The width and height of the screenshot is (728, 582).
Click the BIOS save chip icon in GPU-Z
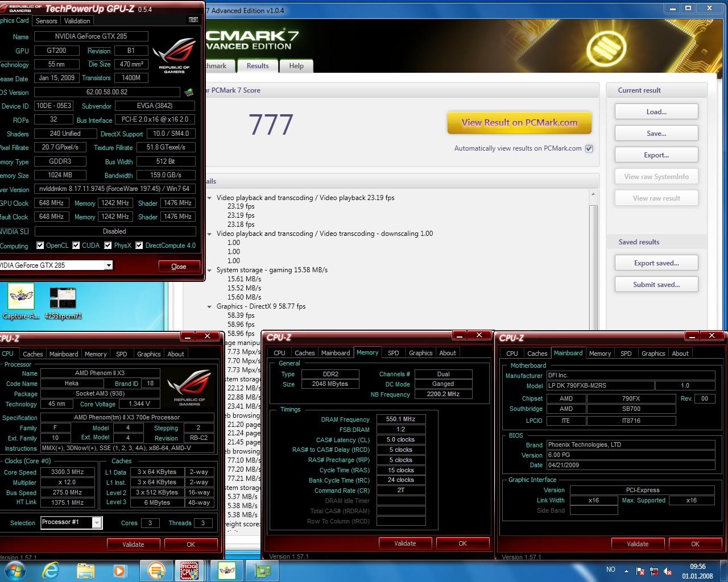(189, 92)
